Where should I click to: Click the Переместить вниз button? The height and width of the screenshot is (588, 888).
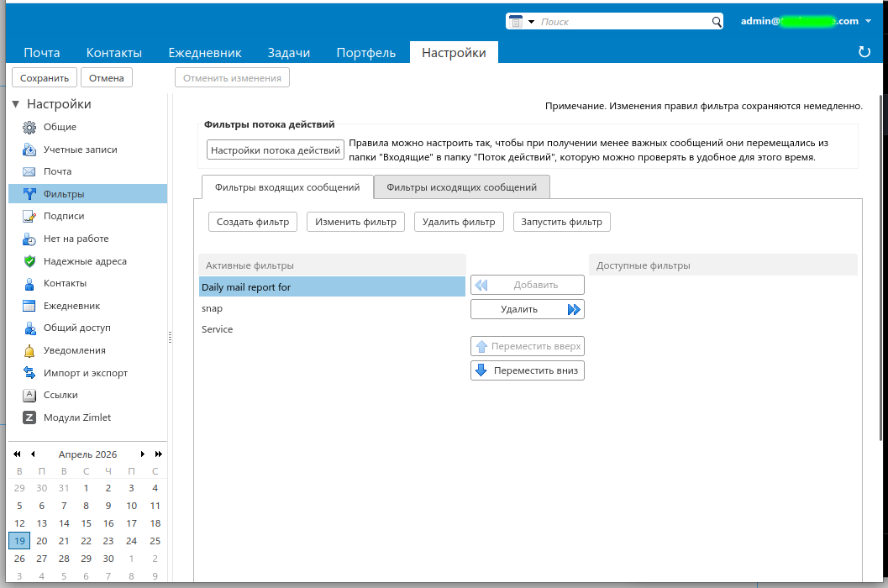pyautogui.click(x=527, y=370)
